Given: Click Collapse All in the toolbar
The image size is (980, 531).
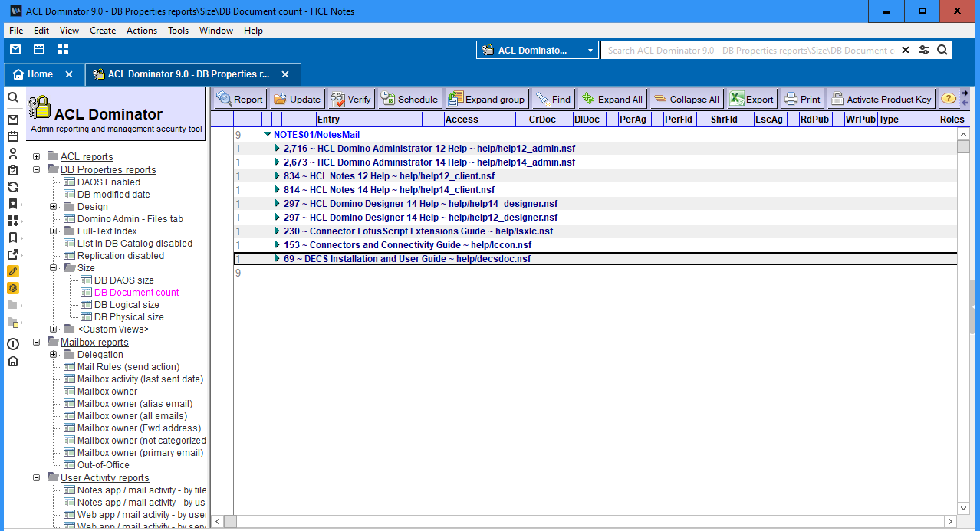Looking at the screenshot, I should pyautogui.click(x=686, y=99).
